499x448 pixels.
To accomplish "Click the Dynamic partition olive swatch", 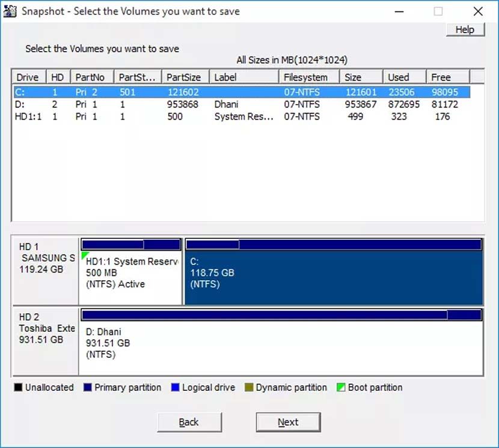I will click(249, 387).
